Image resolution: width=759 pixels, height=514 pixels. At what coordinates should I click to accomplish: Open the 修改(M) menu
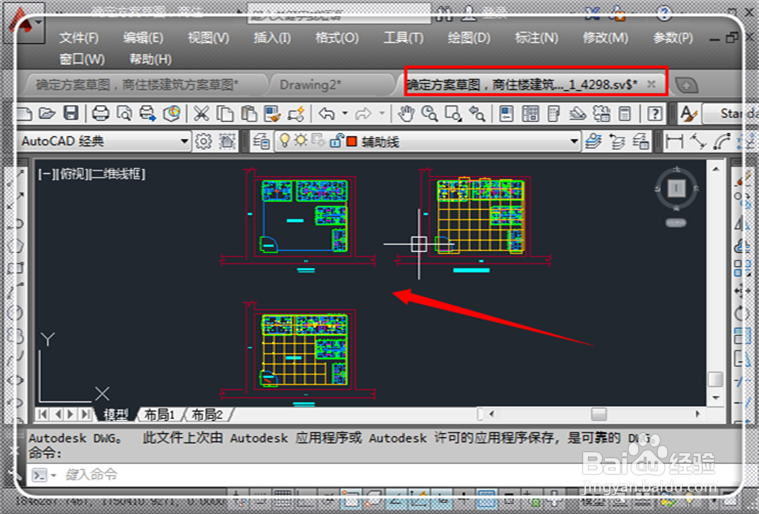point(605,38)
